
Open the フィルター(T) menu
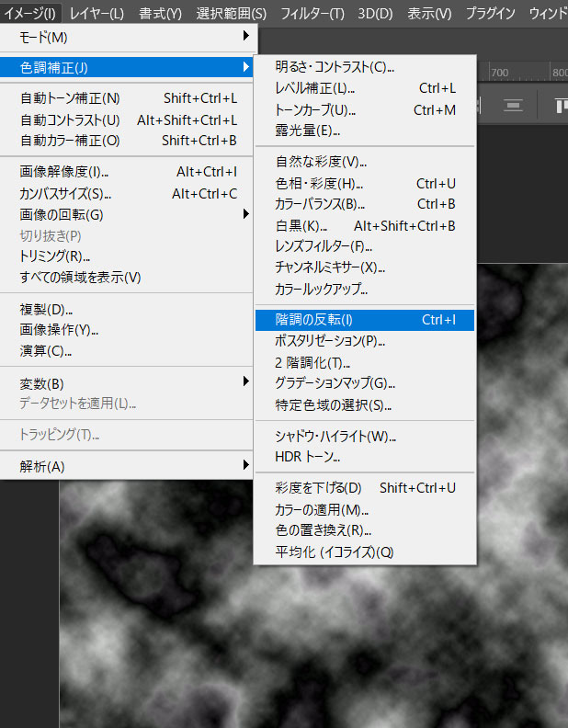[x=312, y=13]
